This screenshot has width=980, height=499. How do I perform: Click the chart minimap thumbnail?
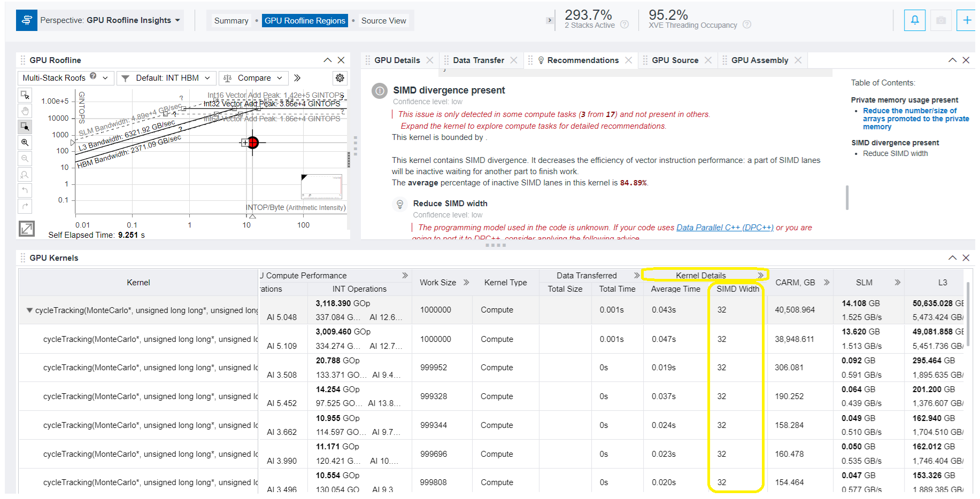tap(321, 186)
